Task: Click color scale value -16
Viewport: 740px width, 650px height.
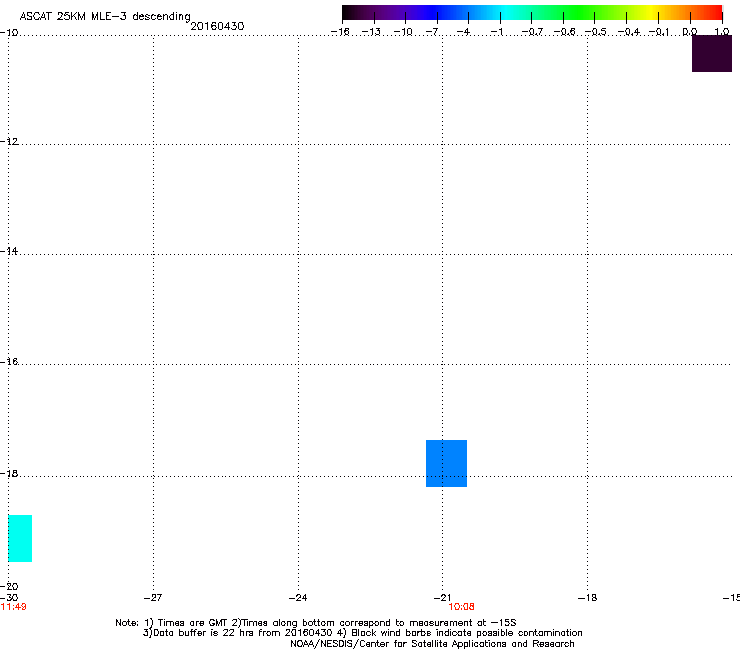Action: point(340,32)
